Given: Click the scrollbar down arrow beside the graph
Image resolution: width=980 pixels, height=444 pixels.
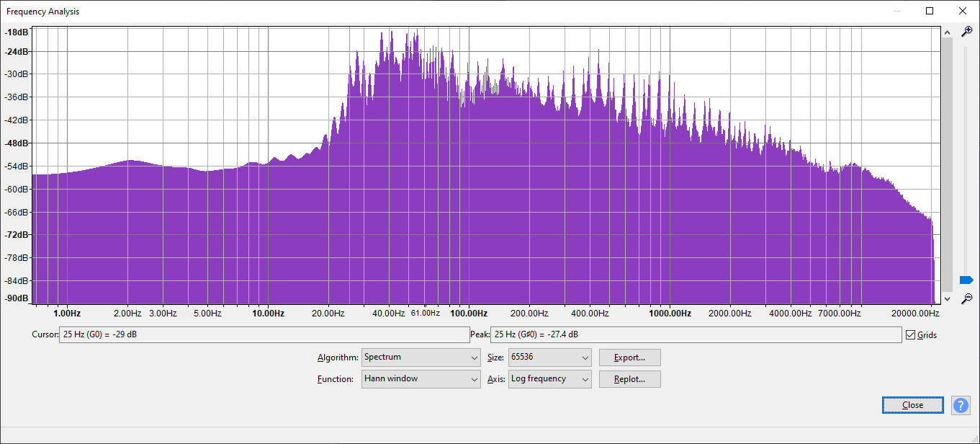Looking at the screenshot, I should tap(947, 298).
